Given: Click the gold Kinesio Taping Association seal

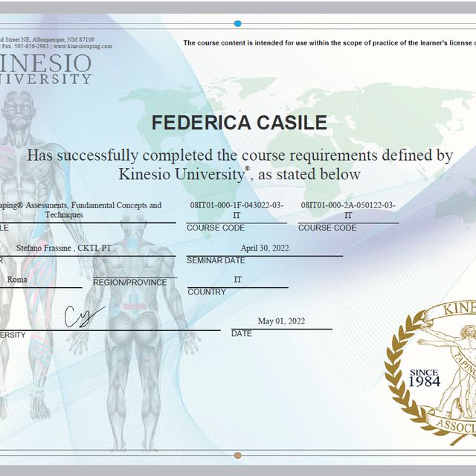Looking at the screenshot, I should (431, 372).
